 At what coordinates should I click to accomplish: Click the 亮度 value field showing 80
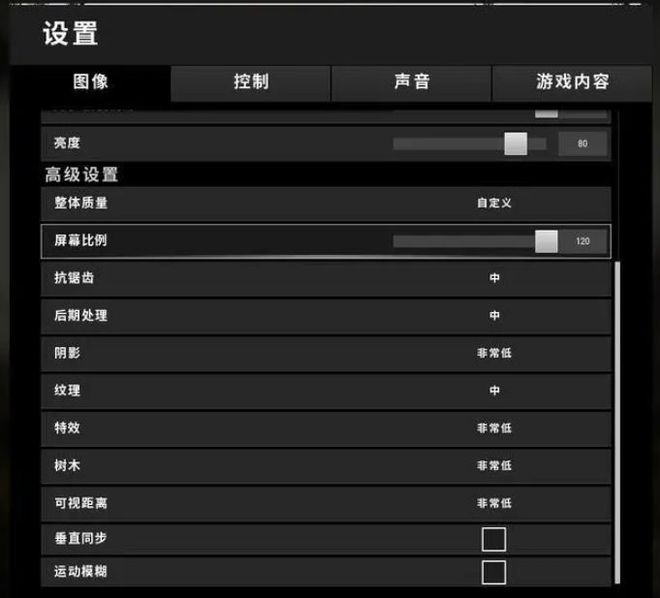(583, 144)
